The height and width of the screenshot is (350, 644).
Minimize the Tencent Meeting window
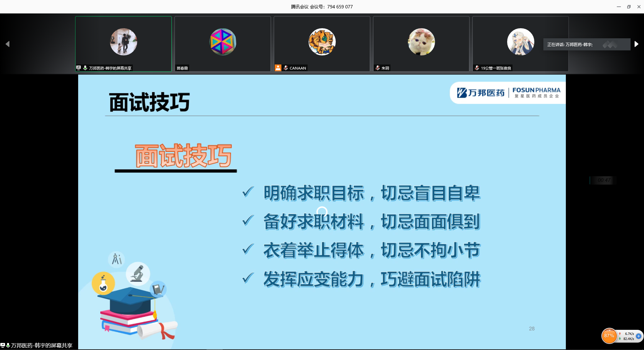619,7
